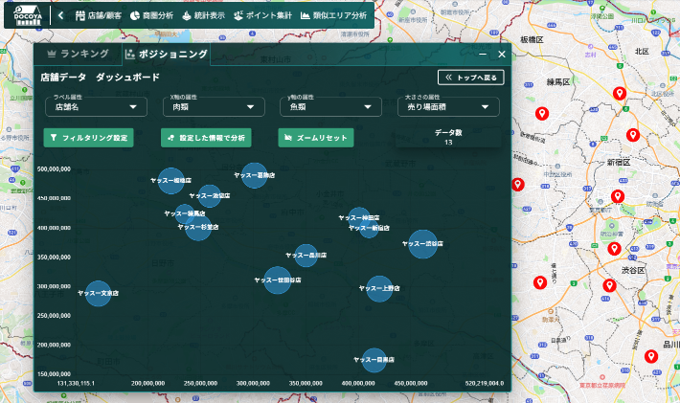Click the ズームリセット button
This screenshot has width=680, height=403.
[x=315, y=137]
